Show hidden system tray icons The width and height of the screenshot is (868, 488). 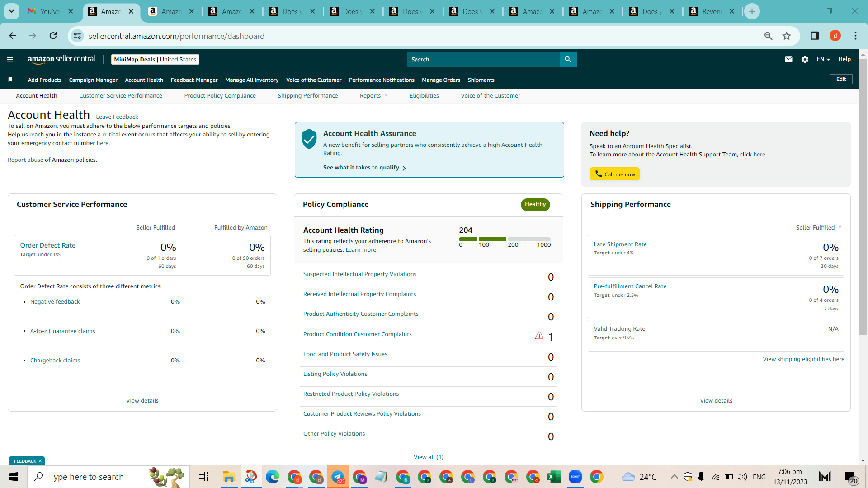coord(674,477)
